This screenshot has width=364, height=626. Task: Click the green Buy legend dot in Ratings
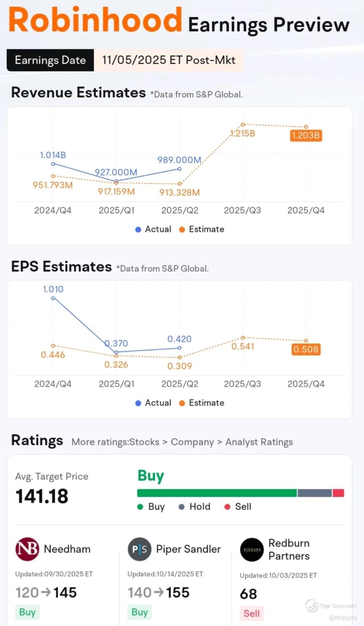(x=140, y=507)
